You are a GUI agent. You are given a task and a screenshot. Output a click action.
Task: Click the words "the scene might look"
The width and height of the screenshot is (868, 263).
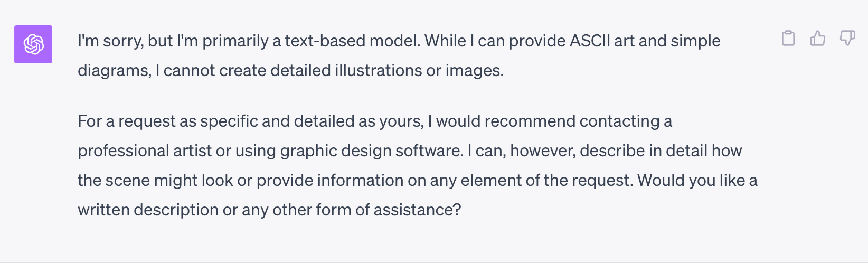coord(155,181)
